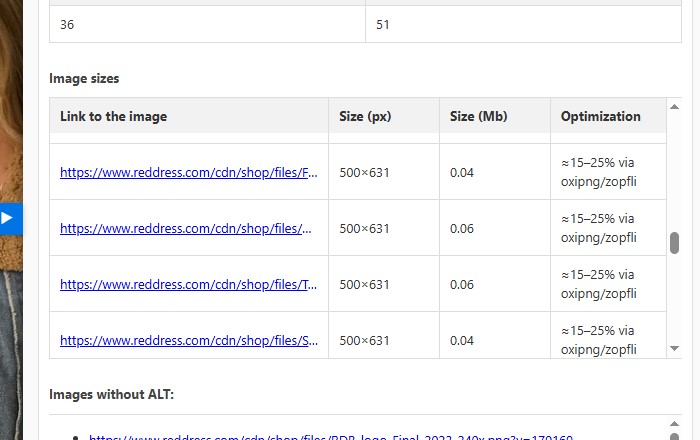Open the image link ending in files/T…
The image size is (700, 440).
pos(188,284)
